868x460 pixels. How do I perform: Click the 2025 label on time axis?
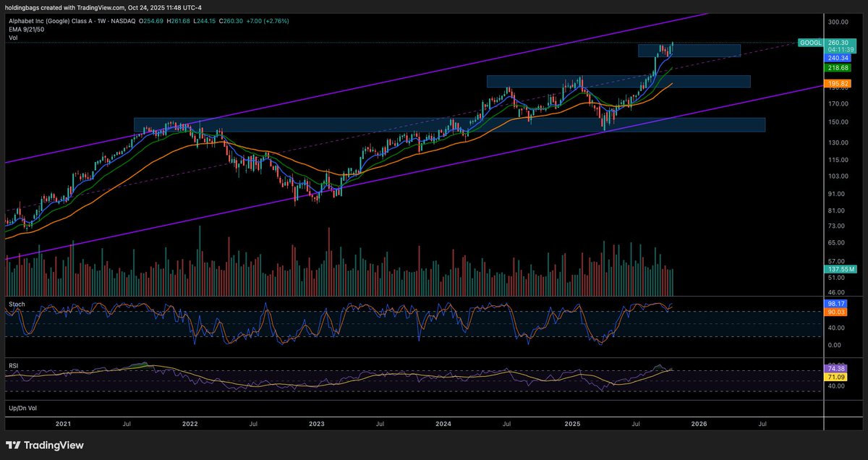(x=573, y=424)
